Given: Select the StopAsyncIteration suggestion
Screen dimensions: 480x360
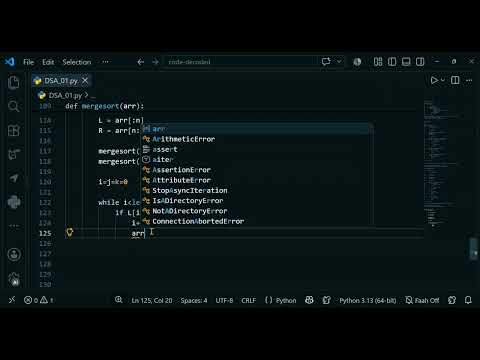Looking at the screenshot, I should pyautogui.click(x=257, y=191).
